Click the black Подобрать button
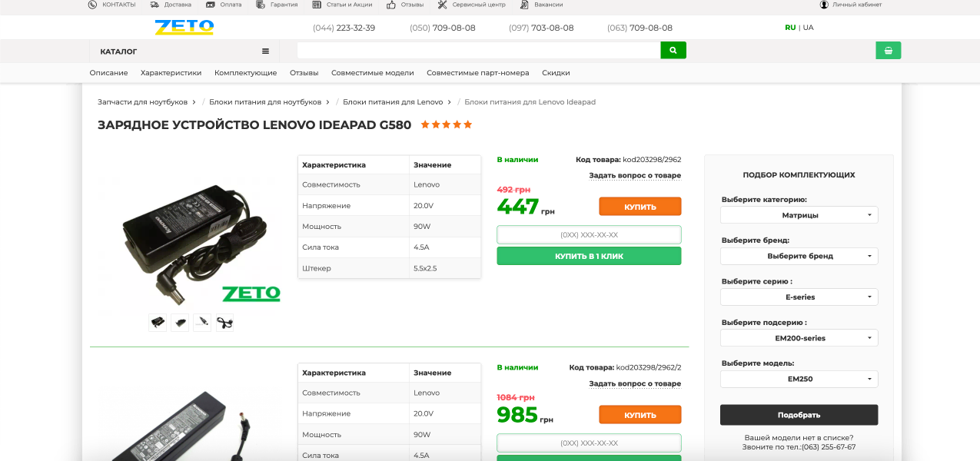This screenshot has width=980, height=461. [799, 415]
